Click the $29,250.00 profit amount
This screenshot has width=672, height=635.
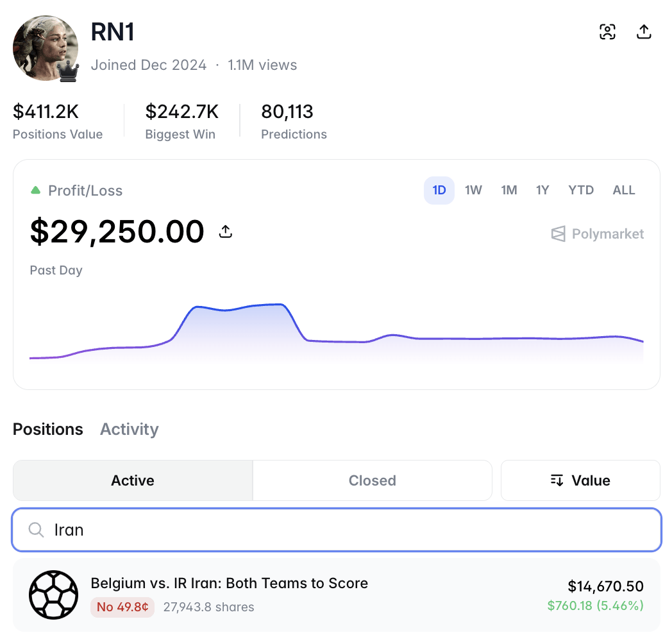117,232
